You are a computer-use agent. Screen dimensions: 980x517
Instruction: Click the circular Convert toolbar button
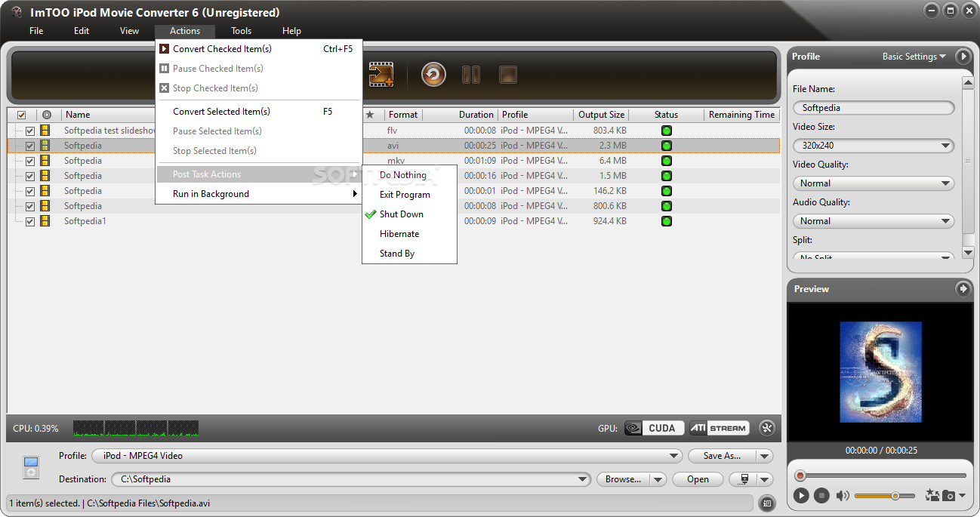pyautogui.click(x=433, y=74)
